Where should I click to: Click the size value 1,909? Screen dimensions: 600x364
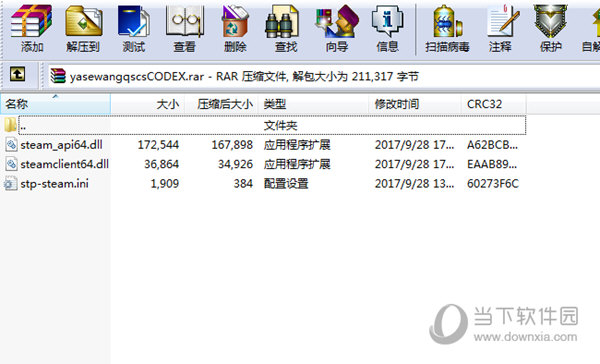click(165, 184)
